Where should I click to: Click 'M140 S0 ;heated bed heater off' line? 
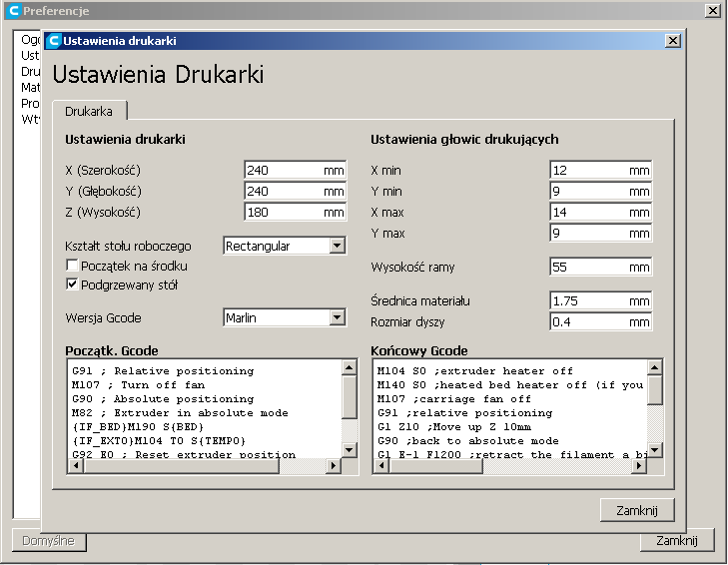pyautogui.click(x=510, y=385)
